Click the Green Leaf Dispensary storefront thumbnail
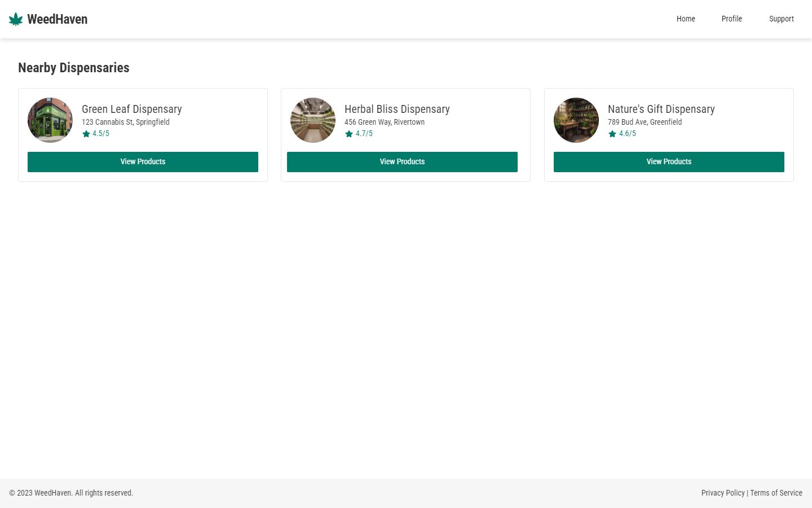This screenshot has height=508, width=812. coord(50,120)
